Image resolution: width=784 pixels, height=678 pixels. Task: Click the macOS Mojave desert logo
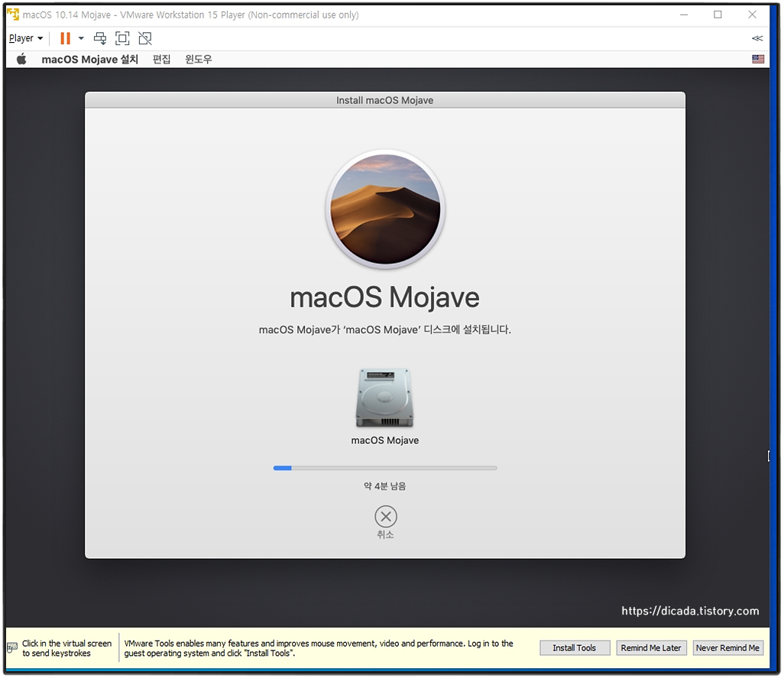point(385,209)
